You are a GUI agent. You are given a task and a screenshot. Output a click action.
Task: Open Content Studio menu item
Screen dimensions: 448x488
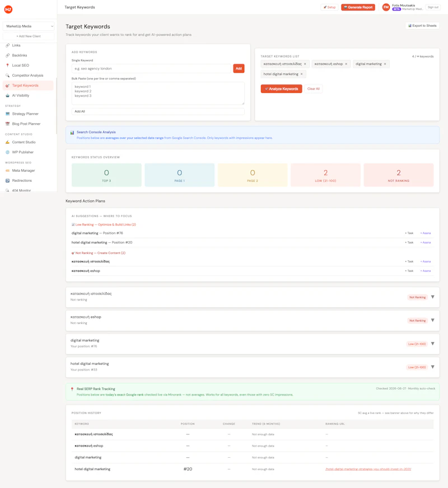[x=24, y=142]
